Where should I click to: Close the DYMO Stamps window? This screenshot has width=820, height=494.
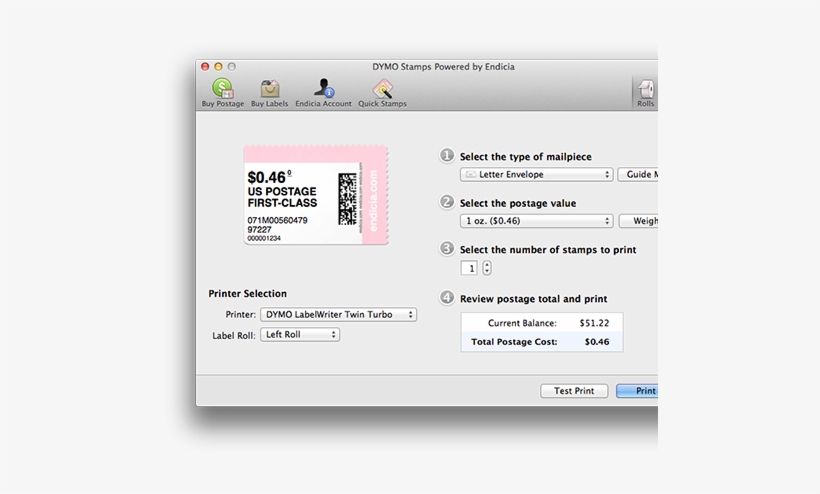[205, 67]
